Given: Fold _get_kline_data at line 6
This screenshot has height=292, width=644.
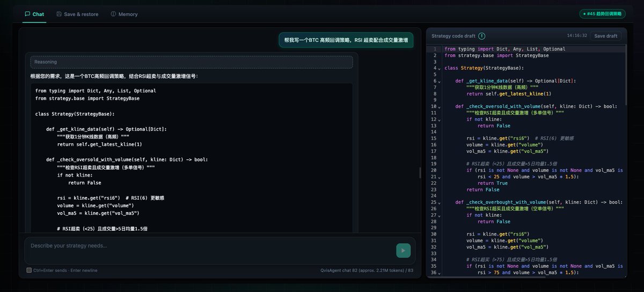Looking at the screenshot, I should 439,81.
